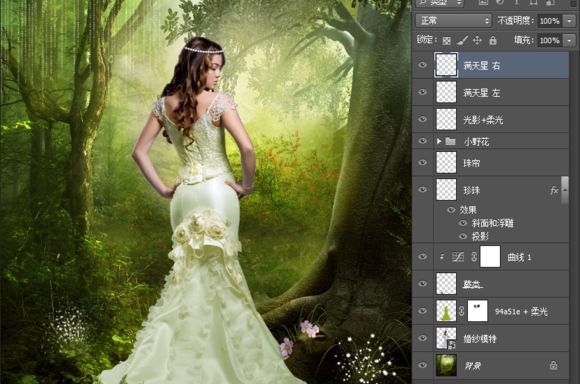The width and height of the screenshot is (580, 384).
Task: Click the 投影 effect label
Action: (480, 236)
